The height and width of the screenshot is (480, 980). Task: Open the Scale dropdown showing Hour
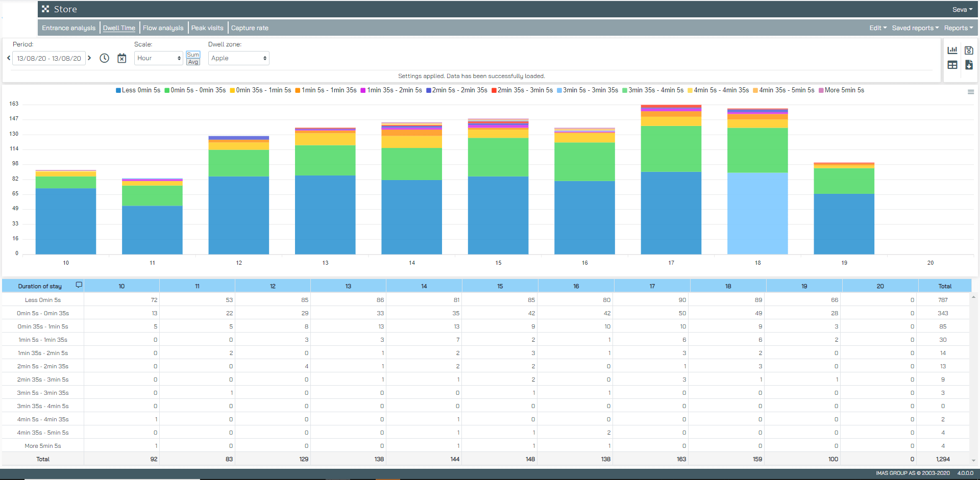click(x=158, y=58)
